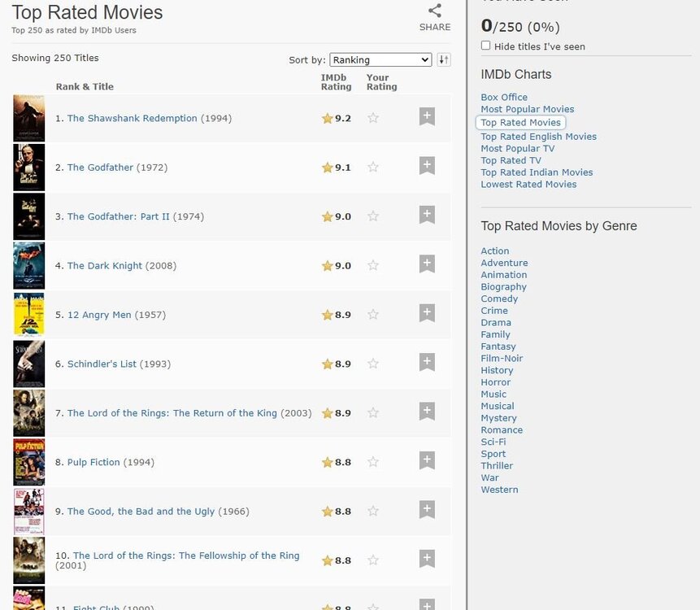Toggle the ascending/descending sort order button
Screen dimensions: 700x610
coord(443,59)
